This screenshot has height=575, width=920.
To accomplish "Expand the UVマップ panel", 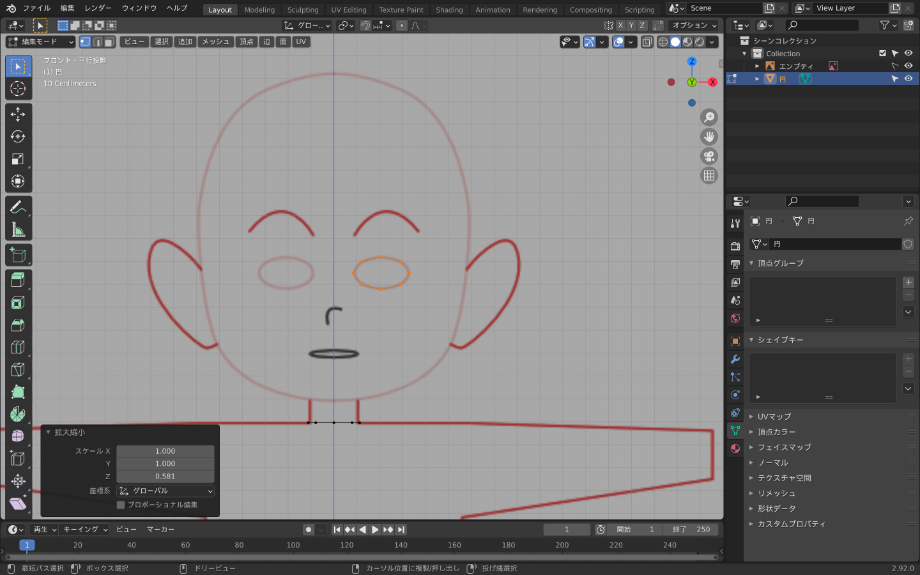I will point(773,416).
